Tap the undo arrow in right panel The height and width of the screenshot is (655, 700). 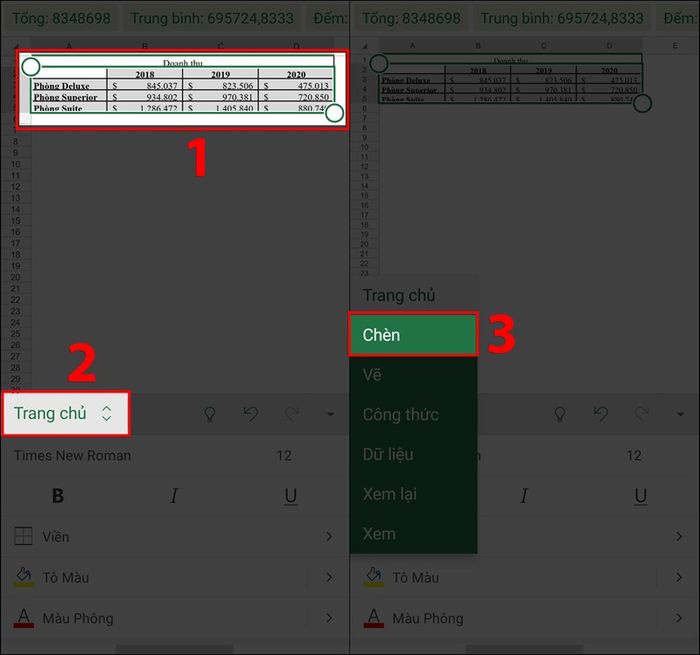click(x=601, y=414)
